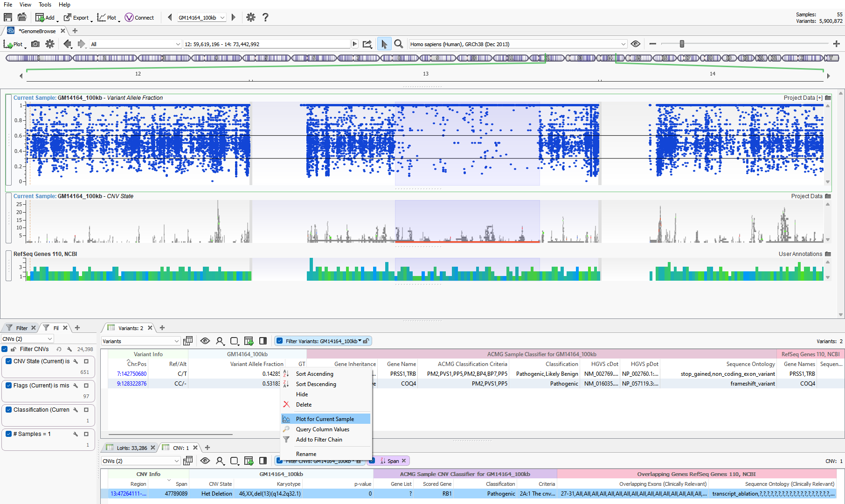The height and width of the screenshot is (504, 845).
Task: Click the go-to-region play arrow button
Action: [x=355, y=44]
